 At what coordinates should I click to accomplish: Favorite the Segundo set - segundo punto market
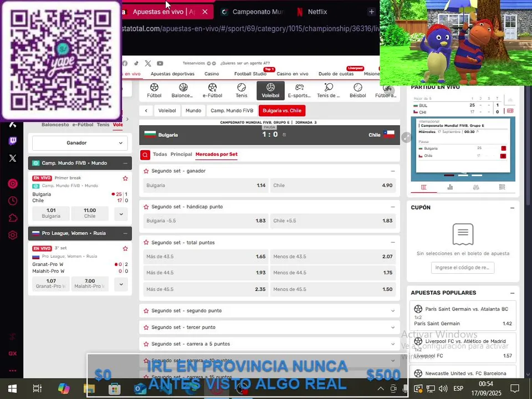pos(146,311)
